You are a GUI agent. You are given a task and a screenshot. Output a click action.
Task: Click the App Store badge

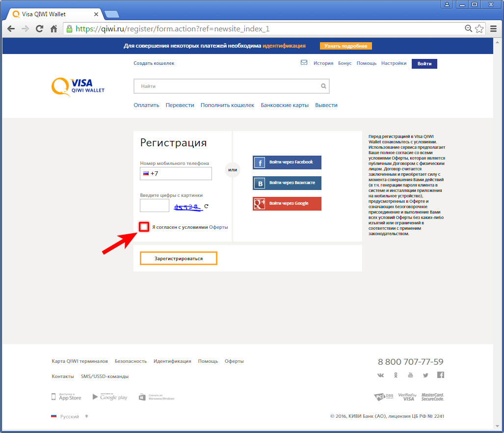click(x=67, y=397)
